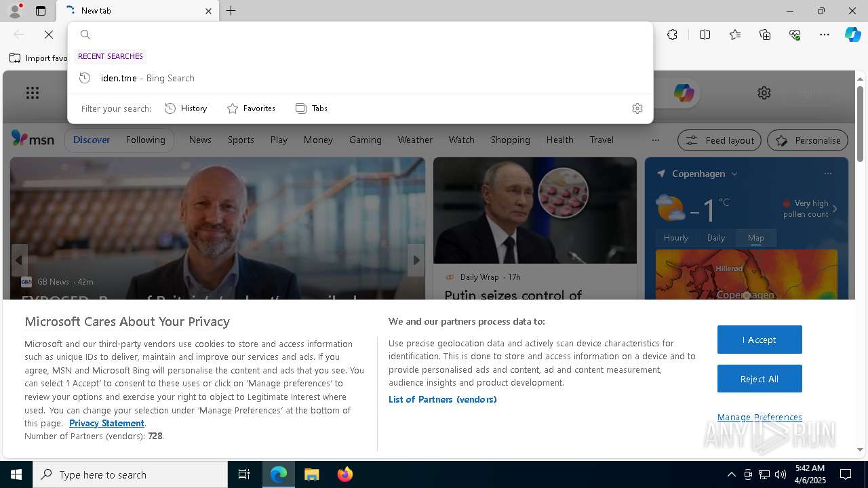Select recent search iden.tme
The height and width of the screenshot is (488, 868).
(360, 78)
